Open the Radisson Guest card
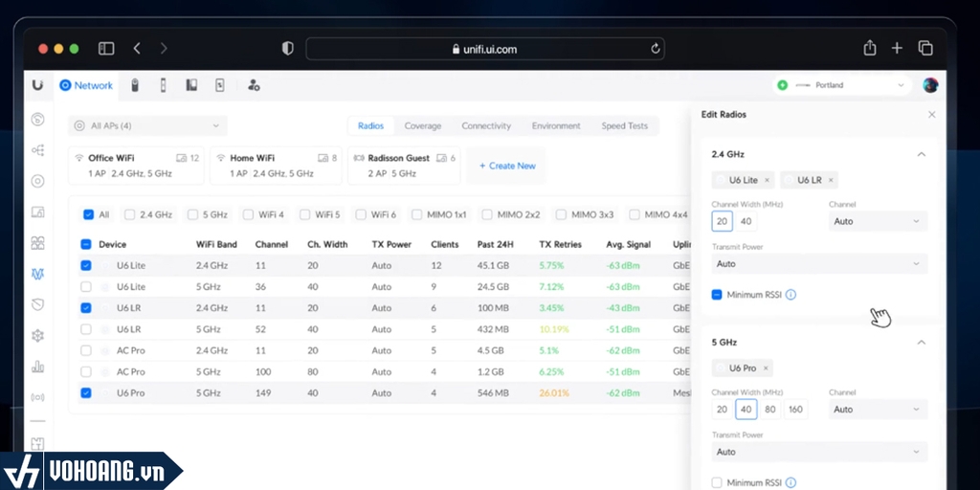980x490 pixels. point(404,166)
